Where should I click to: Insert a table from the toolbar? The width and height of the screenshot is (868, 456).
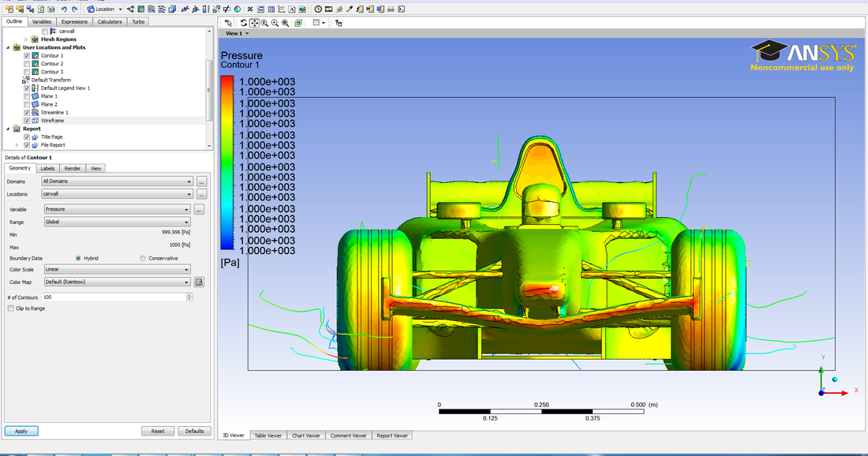point(271,7)
